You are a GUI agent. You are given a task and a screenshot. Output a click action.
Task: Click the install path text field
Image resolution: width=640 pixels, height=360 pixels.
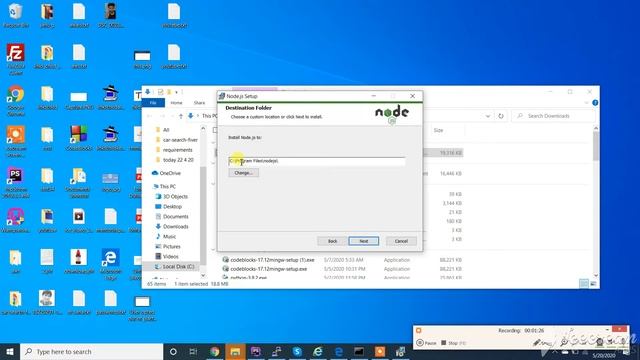[317, 161]
